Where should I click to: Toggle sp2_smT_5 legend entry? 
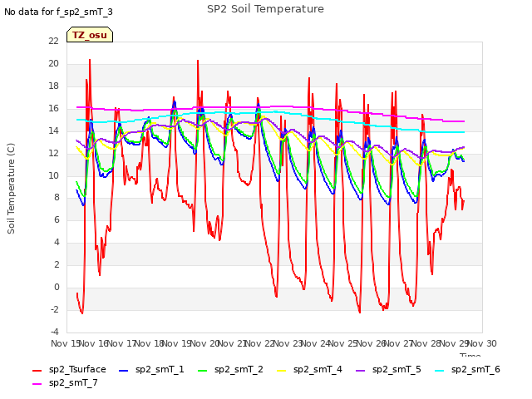point(388,369)
